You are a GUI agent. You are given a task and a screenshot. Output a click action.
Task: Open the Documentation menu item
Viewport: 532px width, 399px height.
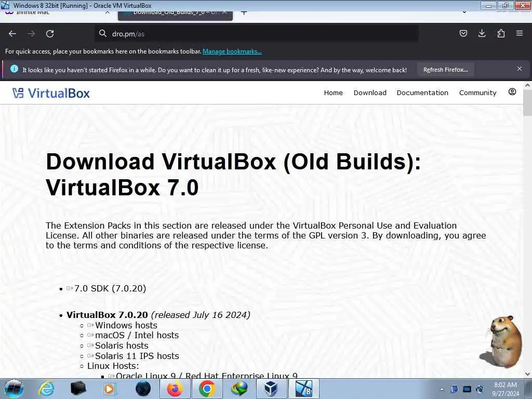coord(422,92)
